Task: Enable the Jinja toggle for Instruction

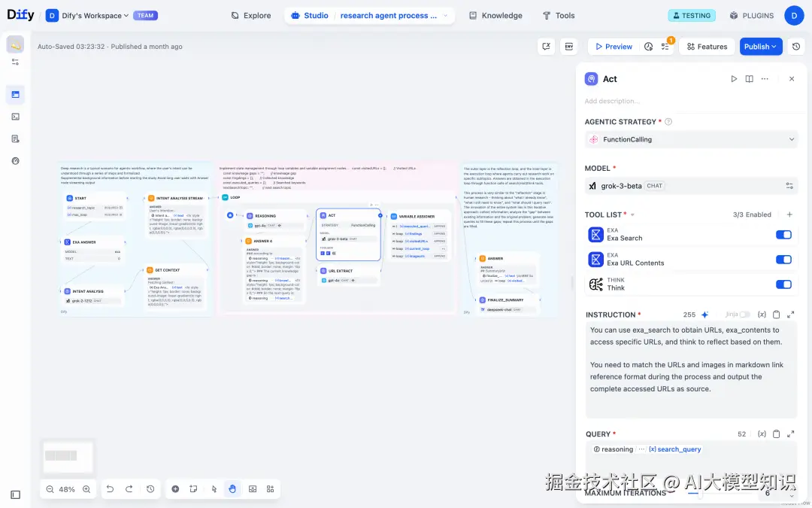Action: coord(744,315)
